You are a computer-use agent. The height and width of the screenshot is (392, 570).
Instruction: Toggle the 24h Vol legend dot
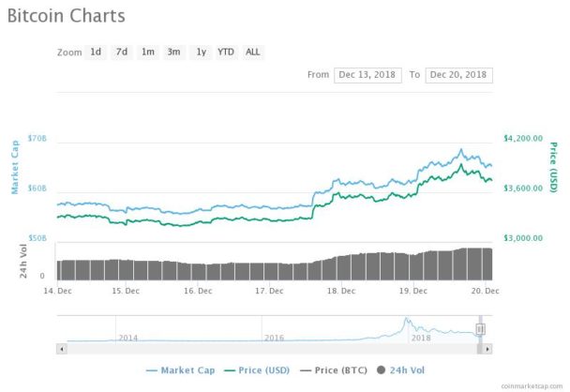tap(381, 370)
